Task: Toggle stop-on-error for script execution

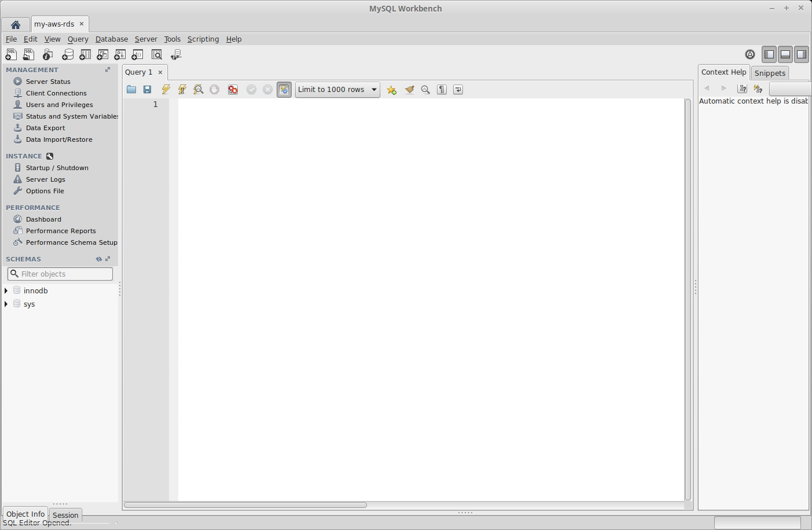Action: pyautogui.click(x=233, y=90)
